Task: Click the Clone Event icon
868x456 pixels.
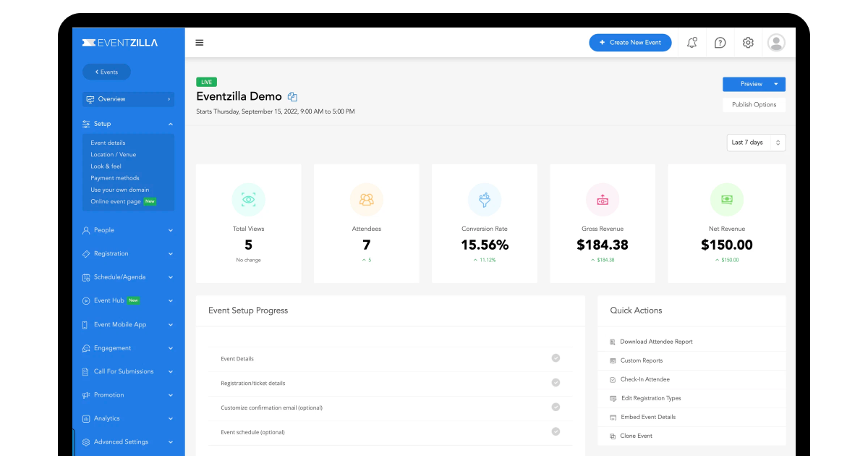Action: 613,436
